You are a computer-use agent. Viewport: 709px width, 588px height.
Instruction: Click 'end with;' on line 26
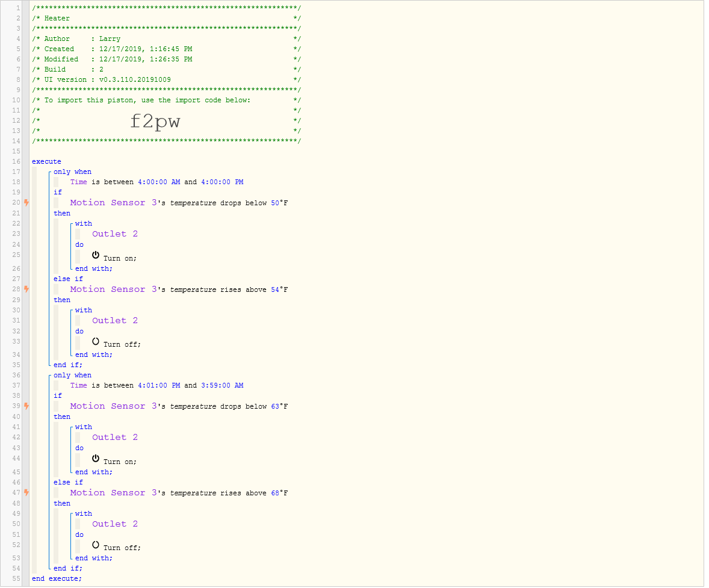point(94,268)
